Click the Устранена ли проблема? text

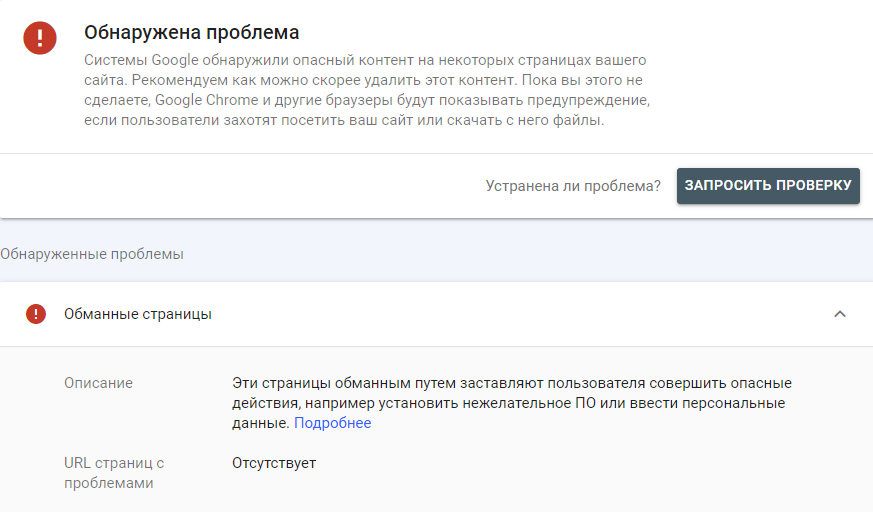(x=573, y=186)
